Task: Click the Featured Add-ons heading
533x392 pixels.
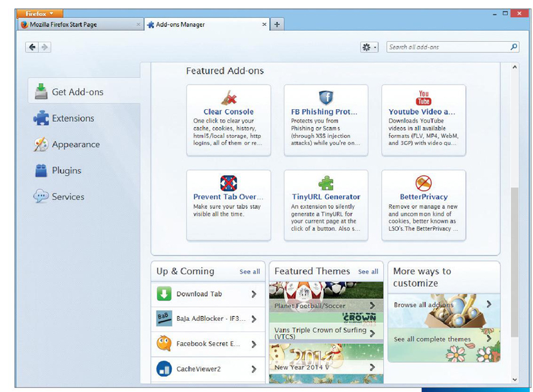Action: [225, 71]
